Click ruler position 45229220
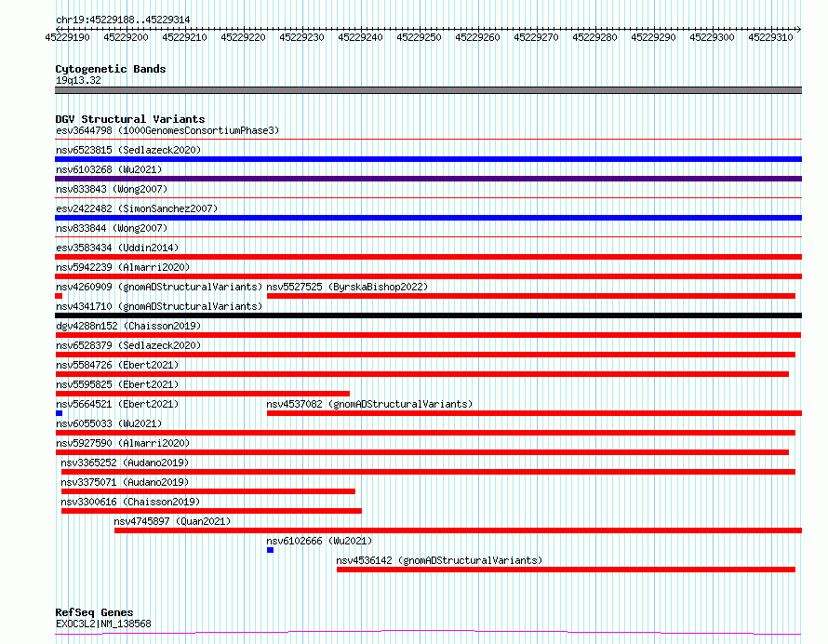 tap(243, 37)
